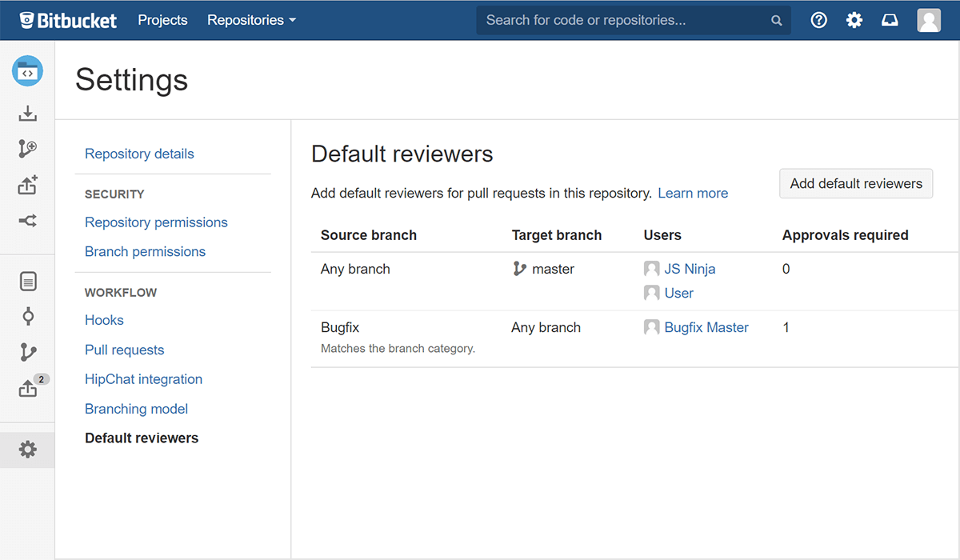Open the Learn more link
The width and height of the screenshot is (960, 560).
coord(693,193)
